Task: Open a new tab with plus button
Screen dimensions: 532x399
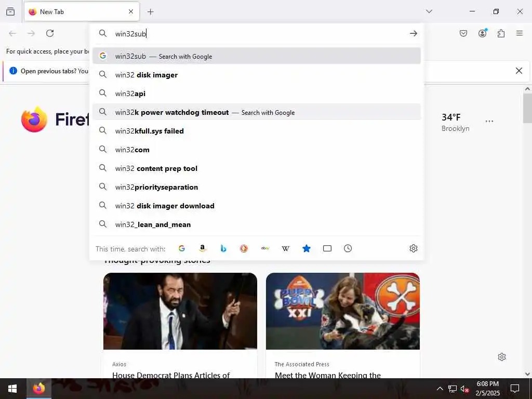Action: 150,12
